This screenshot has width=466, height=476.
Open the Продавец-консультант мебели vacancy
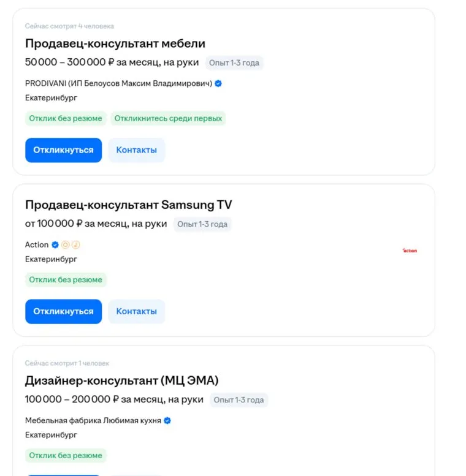tap(115, 43)
